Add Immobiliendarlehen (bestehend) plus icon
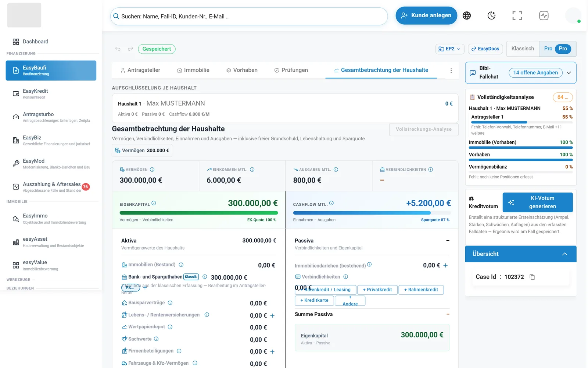 (445, 265)
